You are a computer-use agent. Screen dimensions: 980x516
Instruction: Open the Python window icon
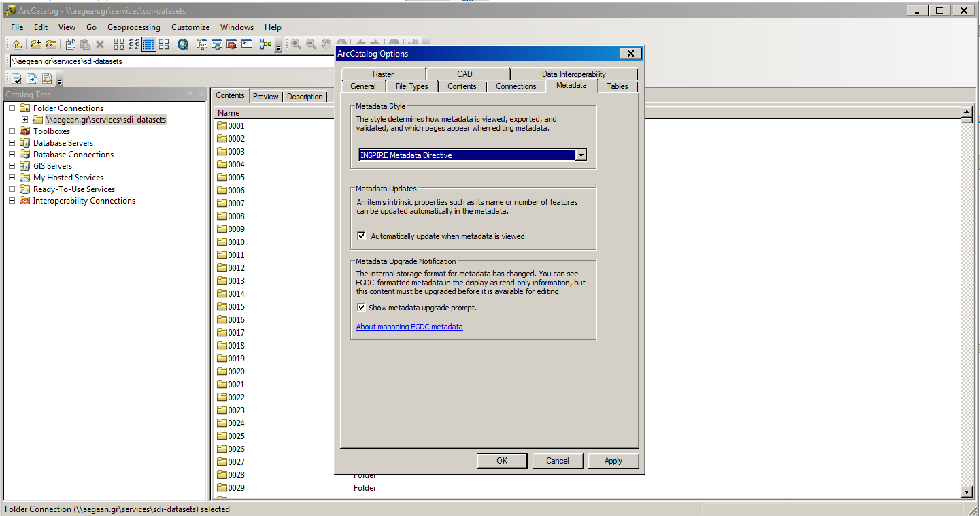click(x=247, y=44)
